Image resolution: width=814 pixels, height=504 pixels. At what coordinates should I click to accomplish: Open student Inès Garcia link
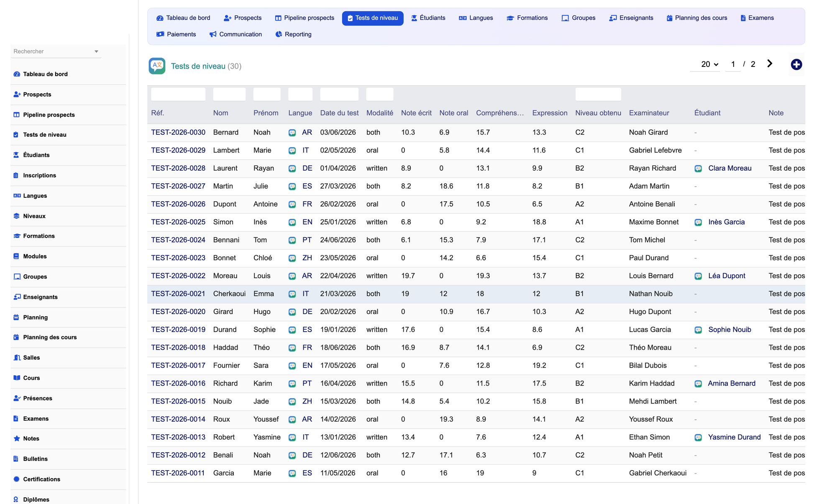(726, 222)
